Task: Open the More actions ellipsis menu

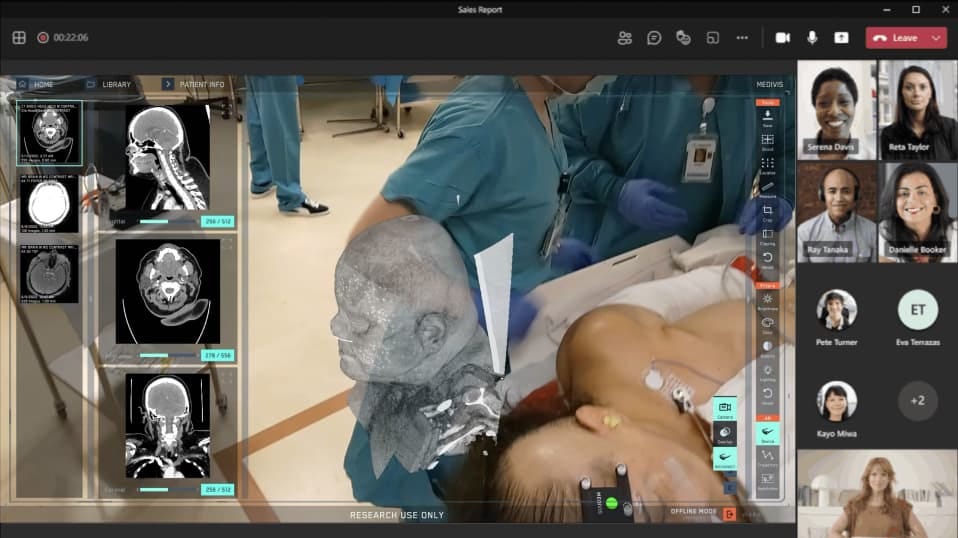Action: pos(742,38)
